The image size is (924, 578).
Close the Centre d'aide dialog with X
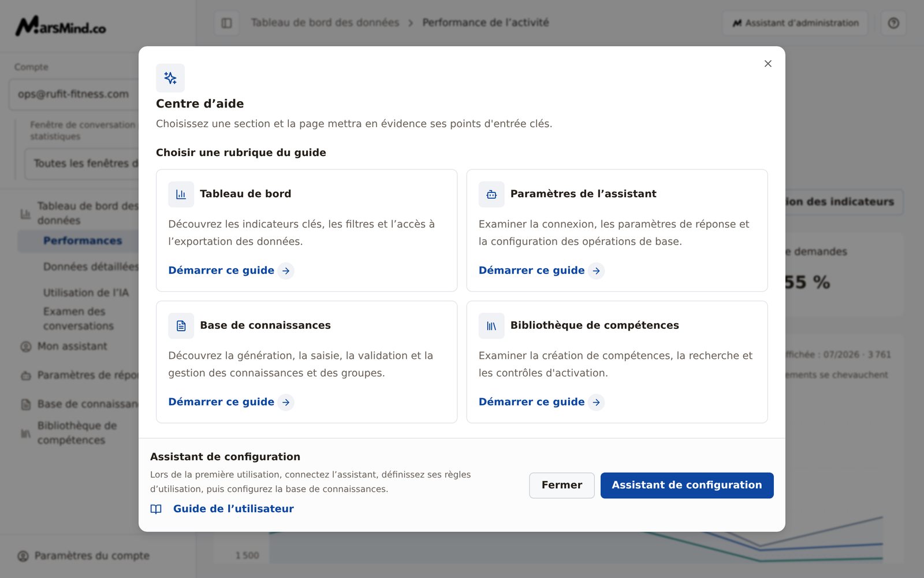767,64
